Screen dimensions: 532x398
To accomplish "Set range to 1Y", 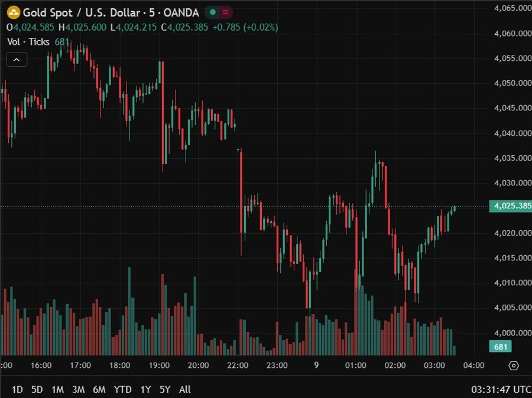I will click(145, 389).
